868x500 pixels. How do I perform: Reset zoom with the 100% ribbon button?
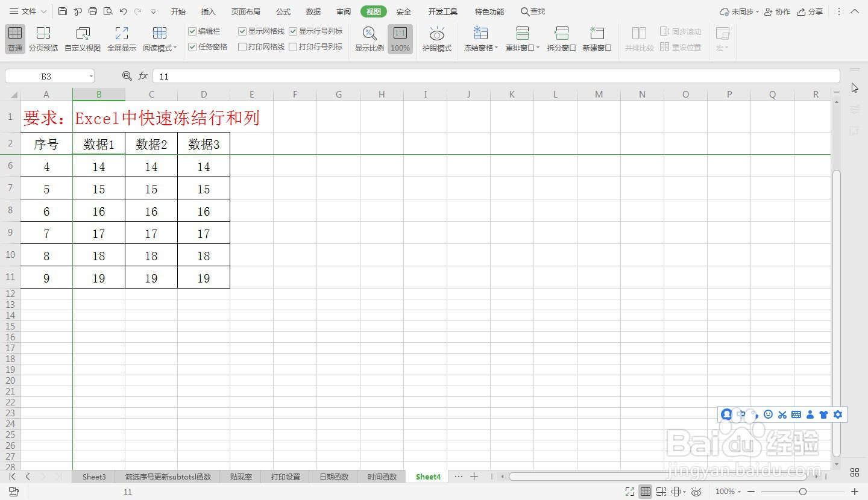[x=400, y=39]
